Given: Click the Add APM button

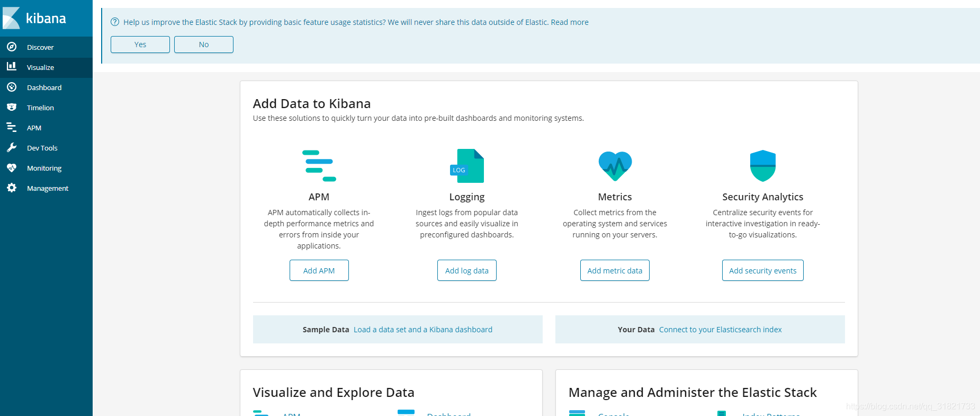Looking at the screenshot, I should pos(319,270).
